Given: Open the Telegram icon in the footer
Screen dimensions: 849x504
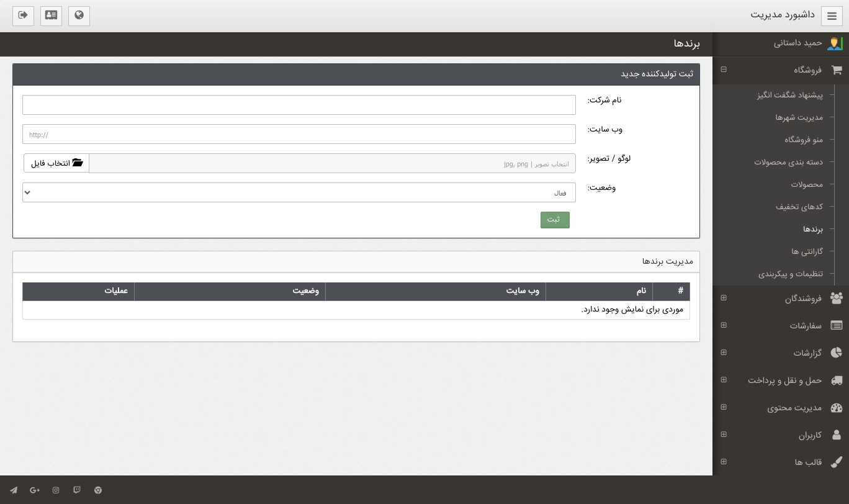Looking at the screenshot, I should tap(14, 490).
